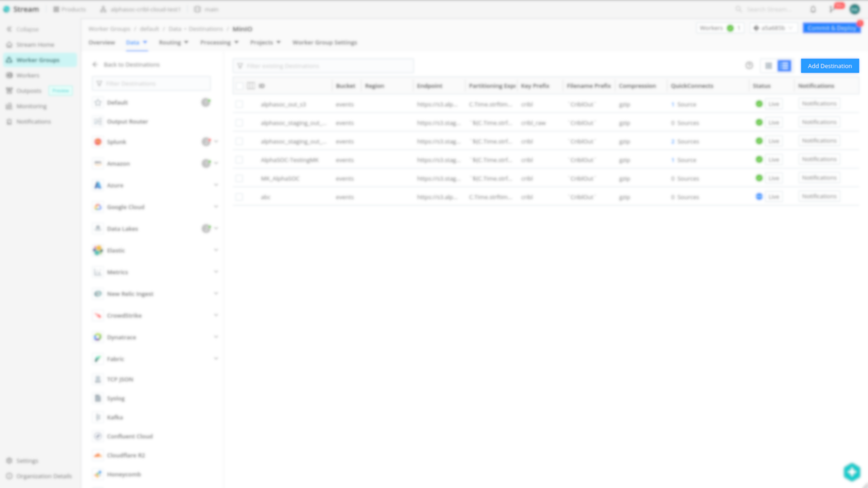The width and height of the screenshot is (868, 488).
Task: Toggle the select-all header checkbox
Action: click(239, 86)
